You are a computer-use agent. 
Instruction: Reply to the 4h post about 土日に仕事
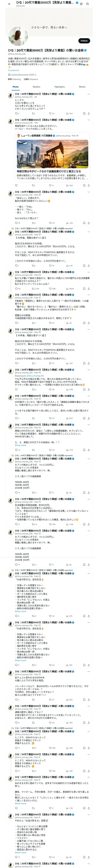coord(16,114)
